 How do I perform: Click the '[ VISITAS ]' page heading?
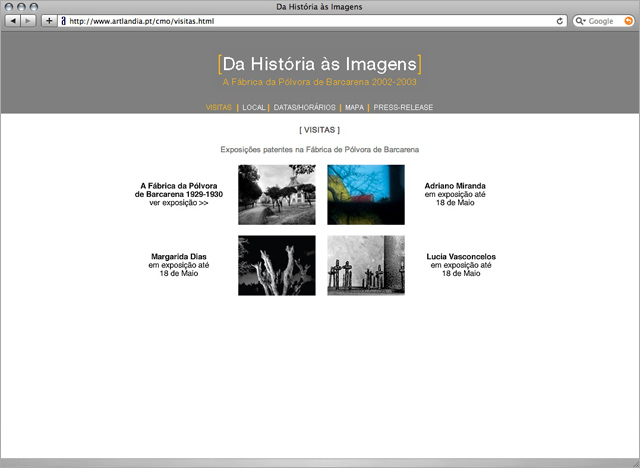[x=320, y=130]
